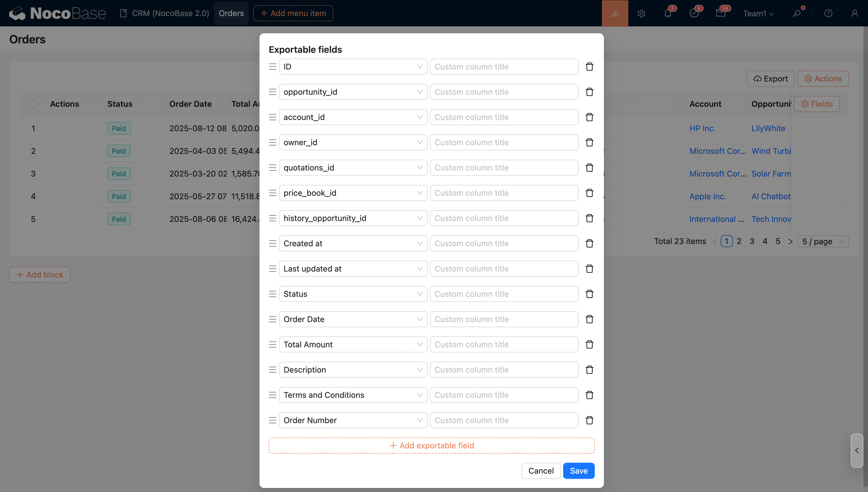Open the Total Amount field selector
Viewport: 868px width, 492px height.
(x=353, y=344)
